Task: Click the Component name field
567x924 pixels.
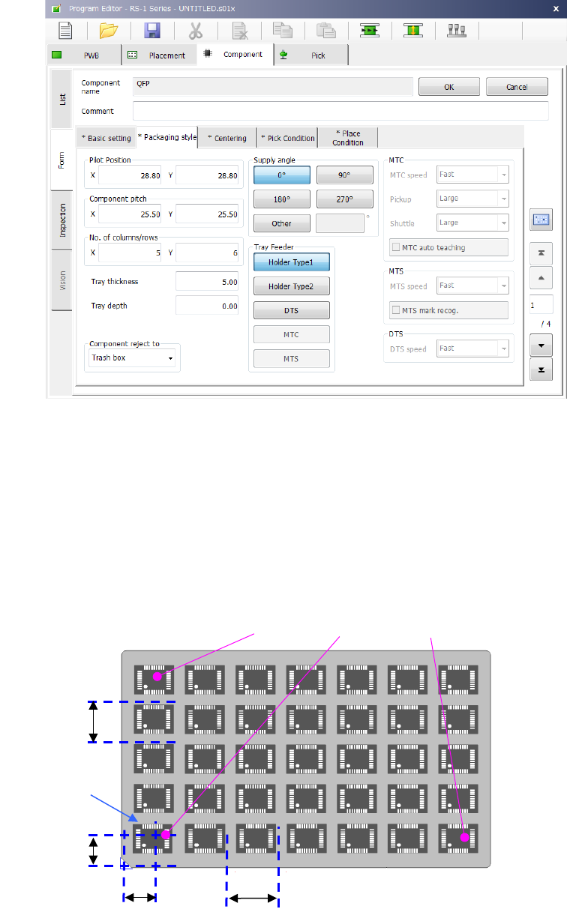Action: coord(273,86)
